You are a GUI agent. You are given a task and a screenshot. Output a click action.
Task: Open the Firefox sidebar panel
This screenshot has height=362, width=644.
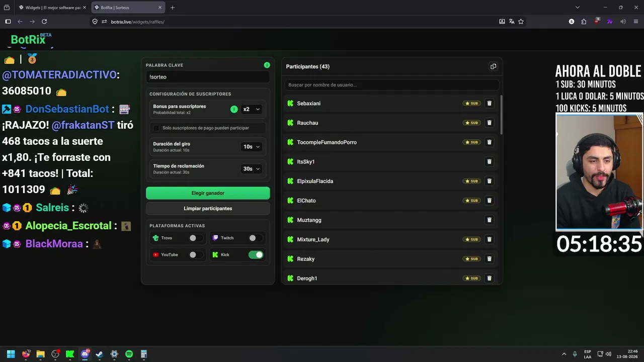pos(8,22)
